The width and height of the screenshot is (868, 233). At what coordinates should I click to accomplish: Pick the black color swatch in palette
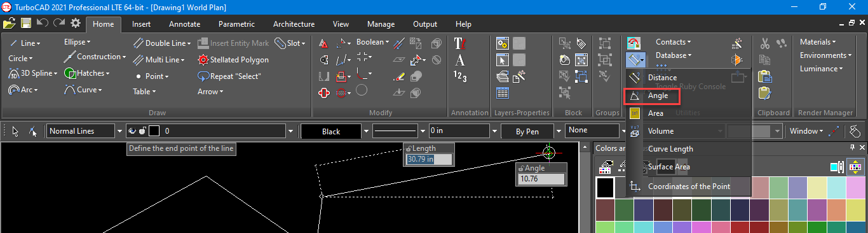605,187
